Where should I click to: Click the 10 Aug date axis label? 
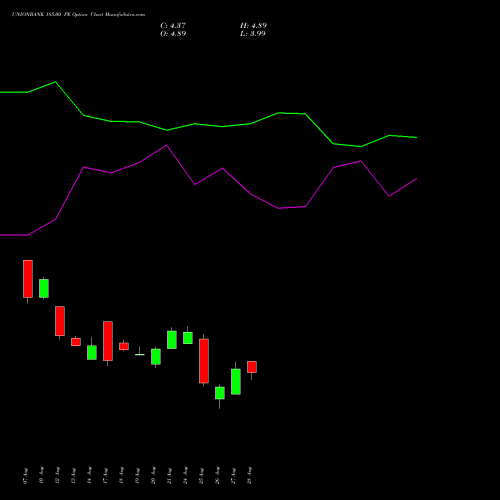41,476
